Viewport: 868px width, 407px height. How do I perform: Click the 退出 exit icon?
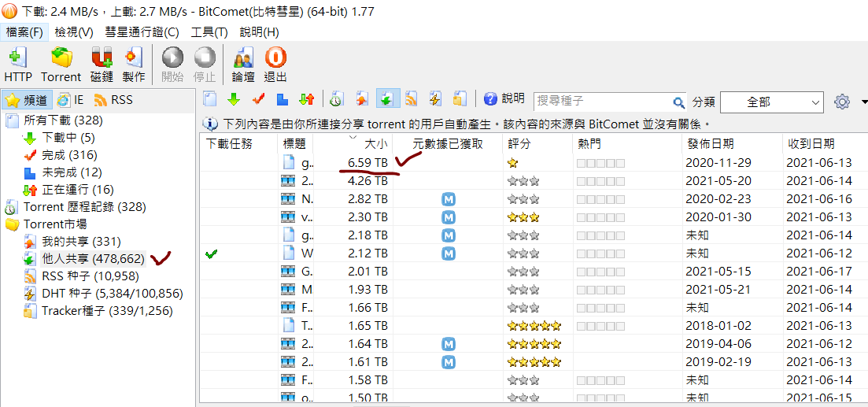pos(275,64)
